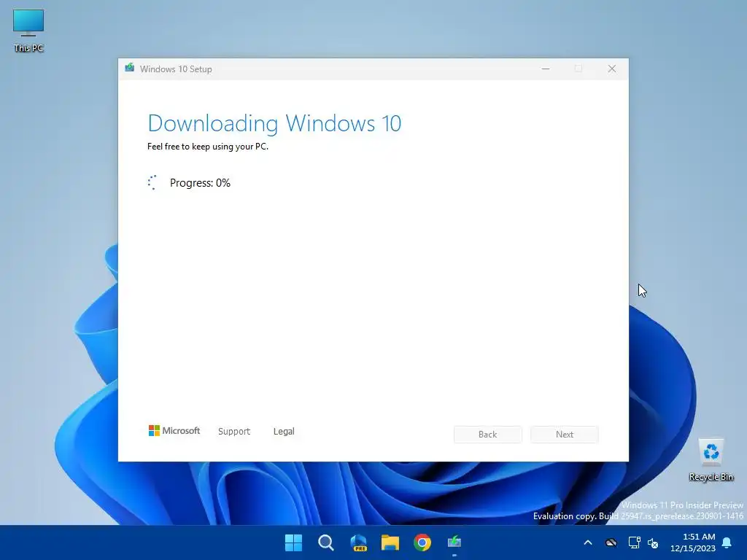Show hidden system tray icons

coord(588,542)
